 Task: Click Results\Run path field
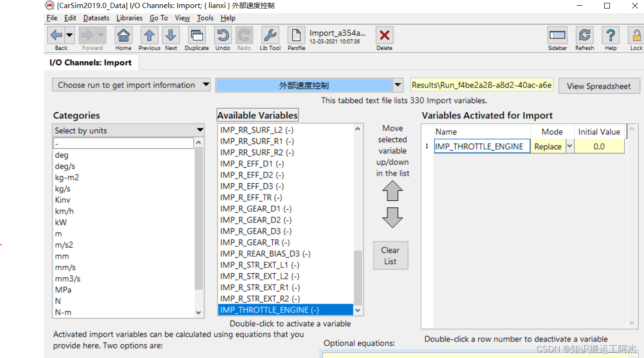point(482,85)
